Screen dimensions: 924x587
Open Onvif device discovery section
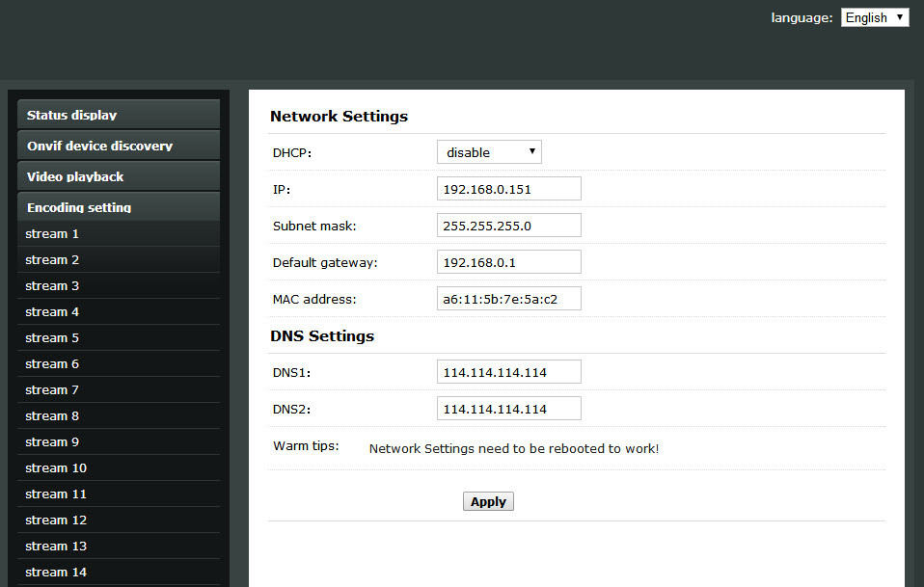coord(119,146)
